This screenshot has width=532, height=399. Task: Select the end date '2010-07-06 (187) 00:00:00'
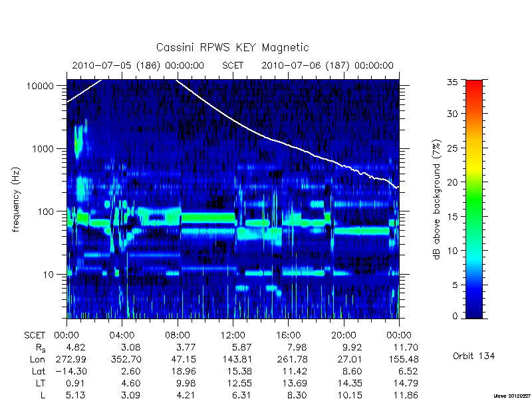click(327, 65)
